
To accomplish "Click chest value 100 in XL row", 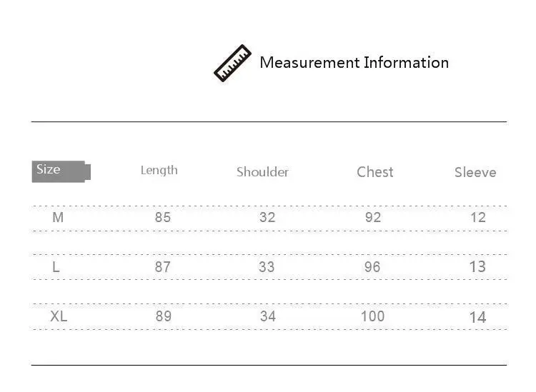I will point(373,316).
